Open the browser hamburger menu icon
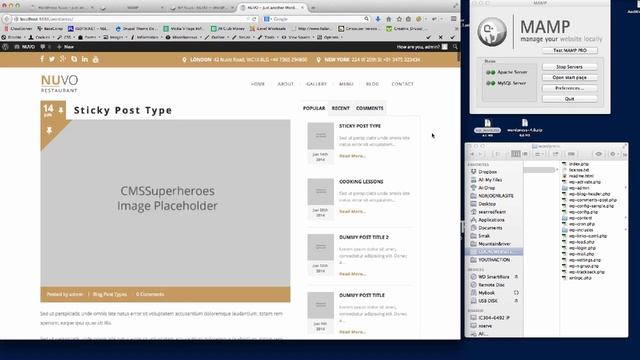Viewport: 640px width, 360px height. (453, 19)
